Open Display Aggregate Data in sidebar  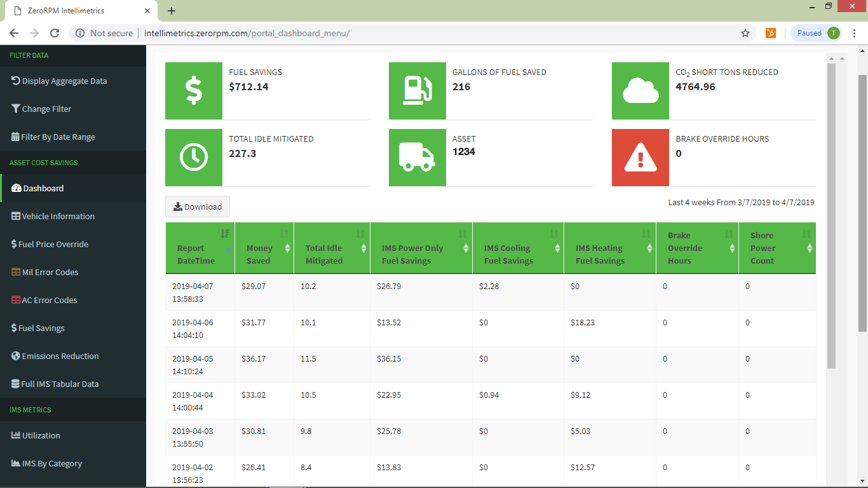pyautogui.click(x=59, y=81)
